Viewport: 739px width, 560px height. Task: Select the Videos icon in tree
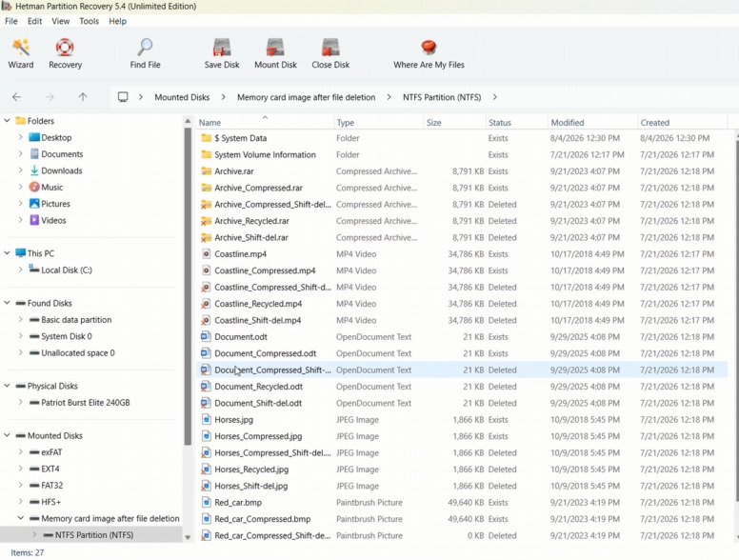(34, 220)
